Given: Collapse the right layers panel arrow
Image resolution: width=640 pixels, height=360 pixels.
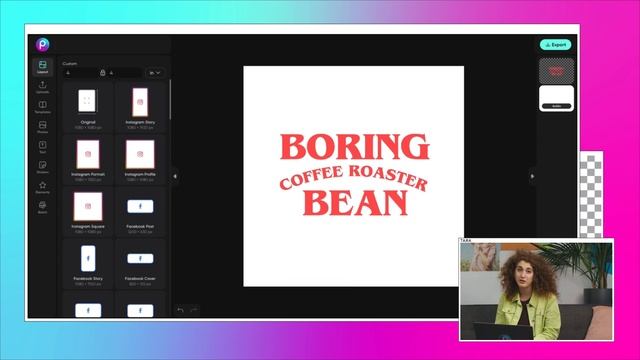Looking at the screenshot, I should point(532,176).
